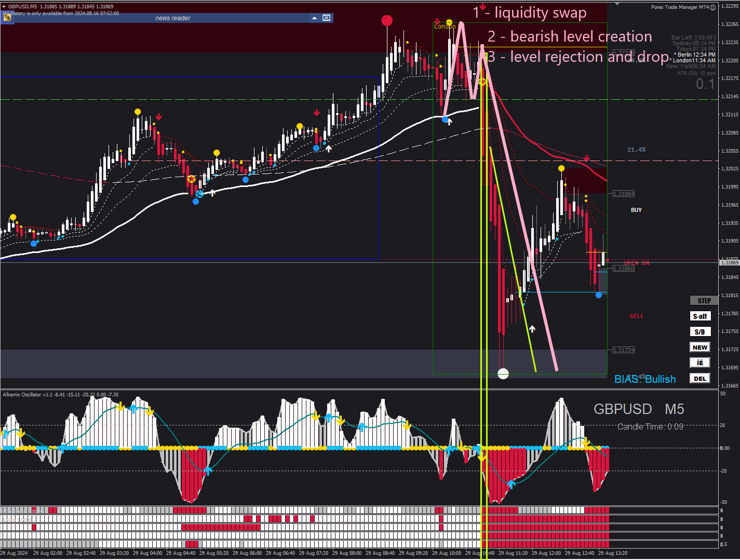Click the news reader title text
Image resolution: width=740 pixels, height=560 pixels.
173,18
